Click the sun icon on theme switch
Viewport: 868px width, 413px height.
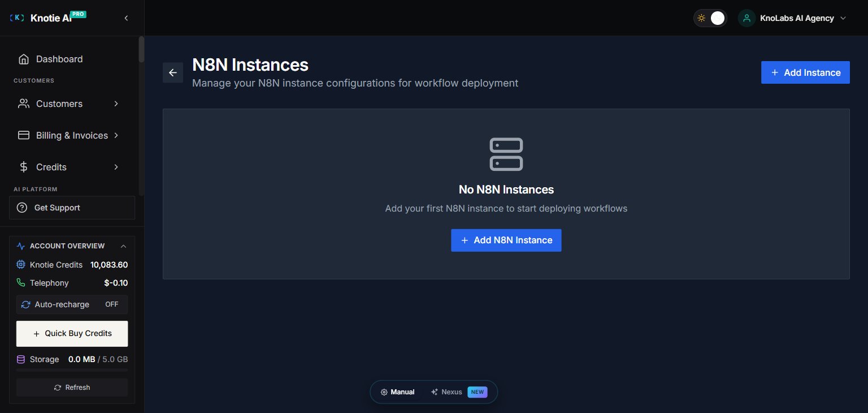pos(701,18)
